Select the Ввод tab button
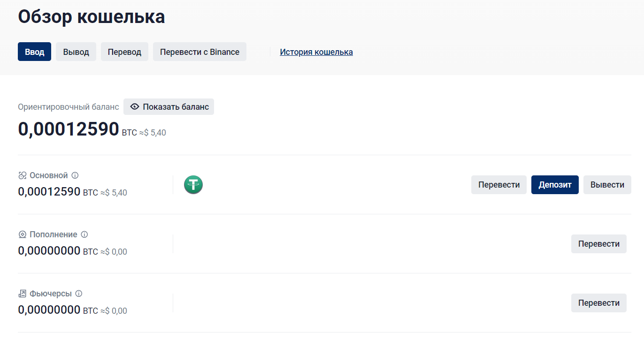Screen dimensions: 644x355 34,52
